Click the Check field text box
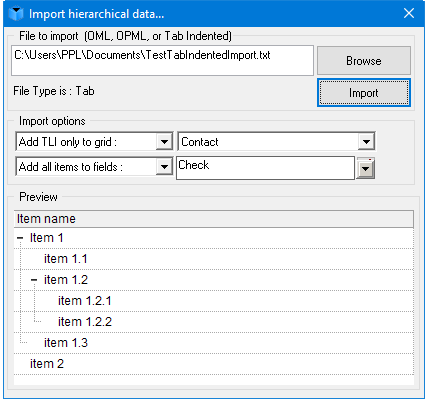The width and height of the screenshot is (428, 402). [265, 168]
